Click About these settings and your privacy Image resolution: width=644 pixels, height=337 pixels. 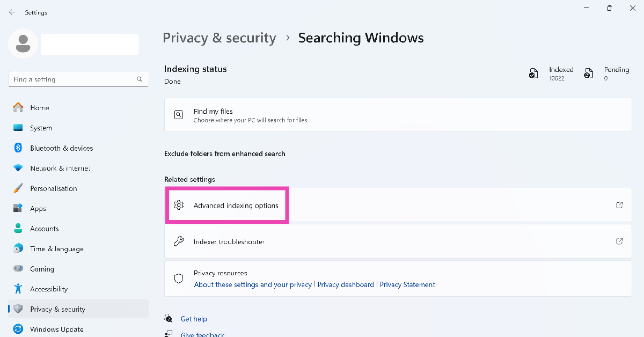253,285
